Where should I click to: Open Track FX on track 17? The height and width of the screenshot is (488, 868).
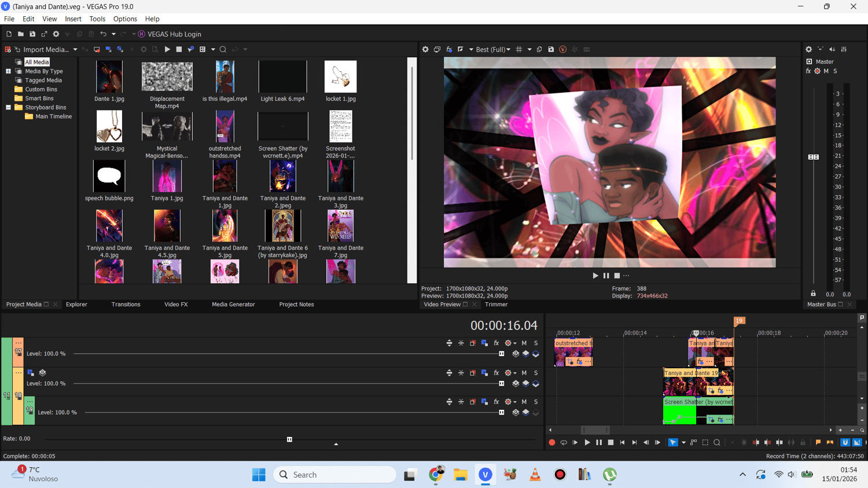point(496,343)
